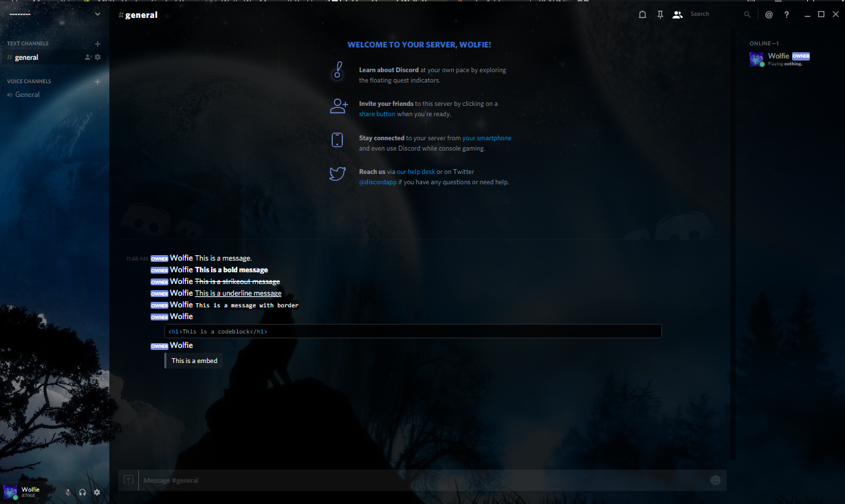The image size is (845, 504).
Task: Add a new text channel with plus icon
Action: (98, 44)
